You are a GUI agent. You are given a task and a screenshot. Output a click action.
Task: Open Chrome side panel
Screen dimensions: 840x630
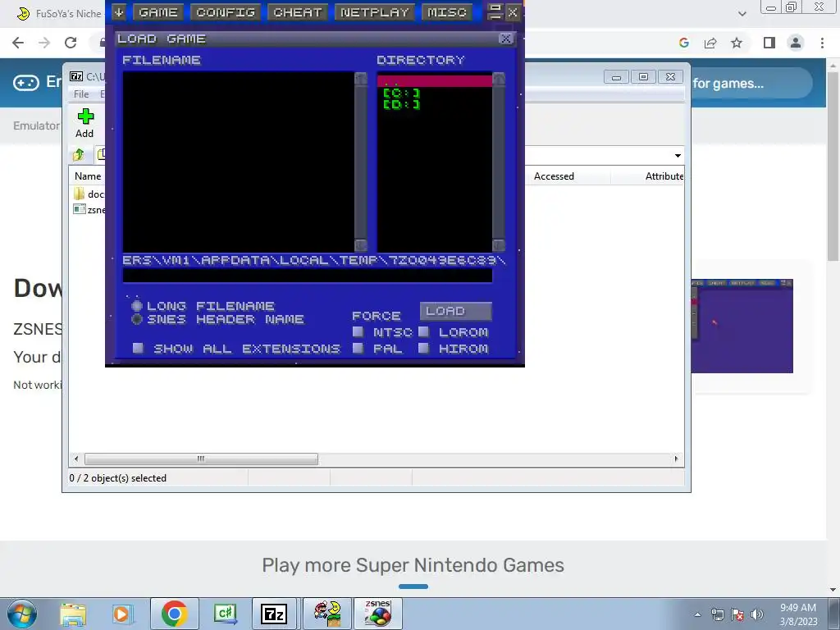tap(769, 43)
